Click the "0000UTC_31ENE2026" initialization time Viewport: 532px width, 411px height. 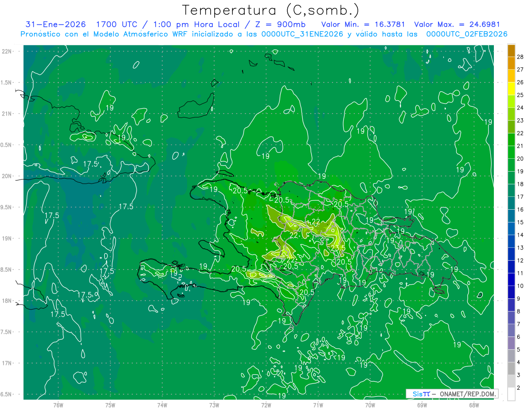point(302,34)
